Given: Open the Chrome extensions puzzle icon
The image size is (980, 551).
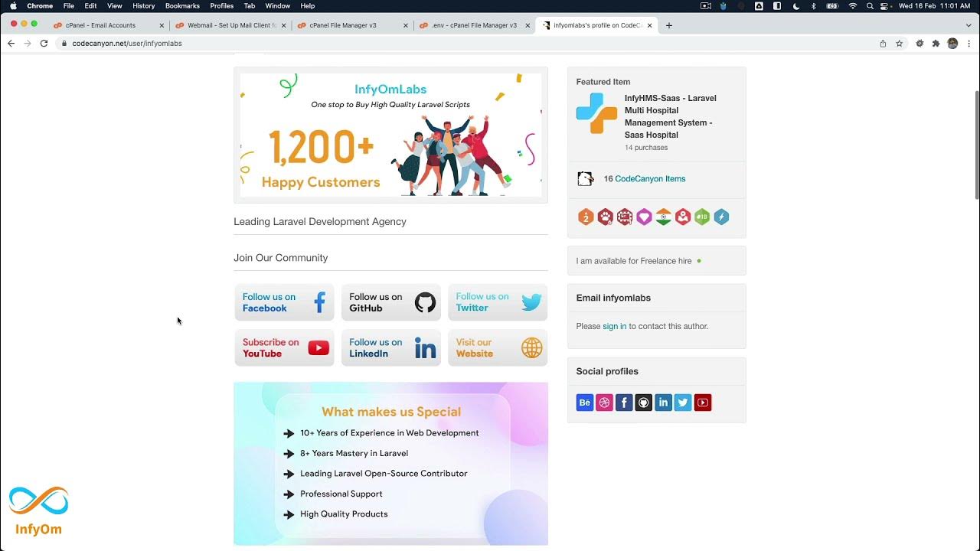Looking at the screenshot, I should click(936, 44).
